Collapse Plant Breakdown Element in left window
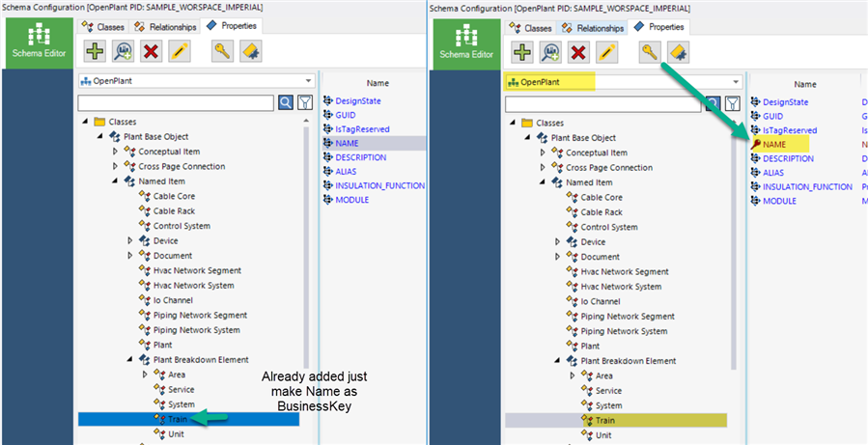This screenshot has height=445, width=868. [130, 360]
